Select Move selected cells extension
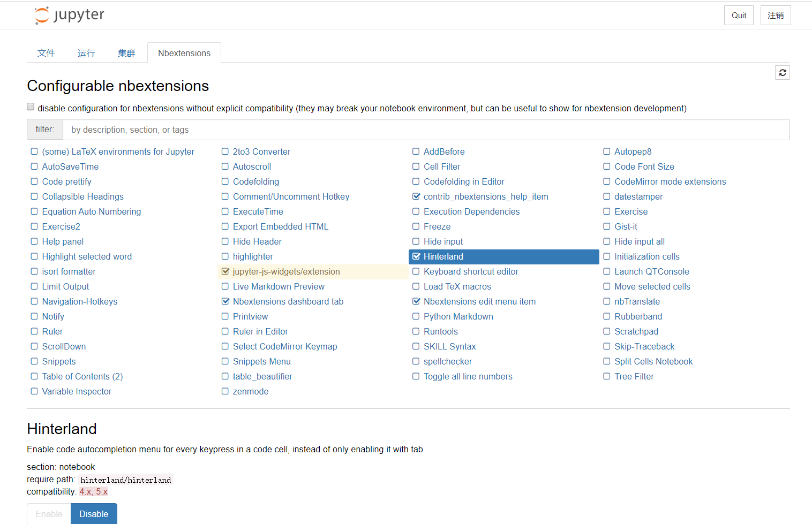The image size is (812, 524). click(652, 287)
